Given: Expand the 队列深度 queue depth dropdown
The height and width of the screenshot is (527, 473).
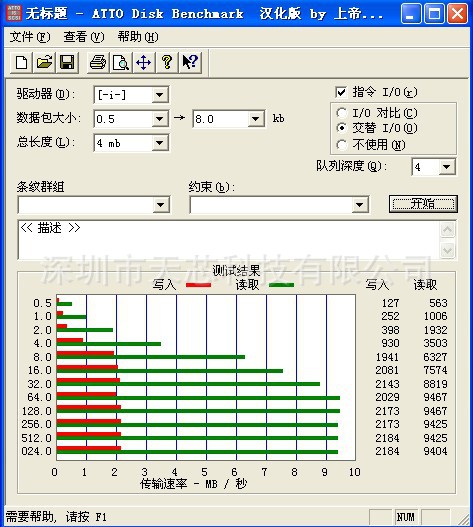Looking at the screenshot, I should (447, 167).
